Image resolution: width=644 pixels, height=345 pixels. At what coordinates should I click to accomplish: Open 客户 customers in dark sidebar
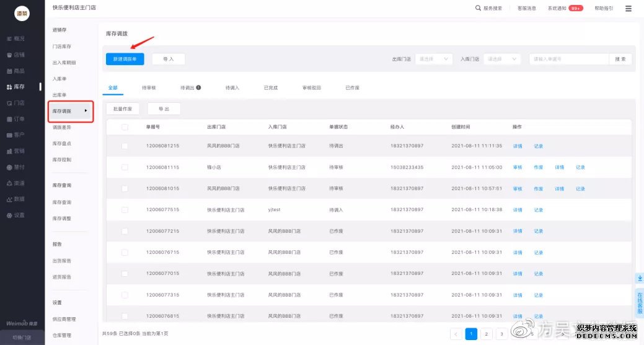click(15, 135)
